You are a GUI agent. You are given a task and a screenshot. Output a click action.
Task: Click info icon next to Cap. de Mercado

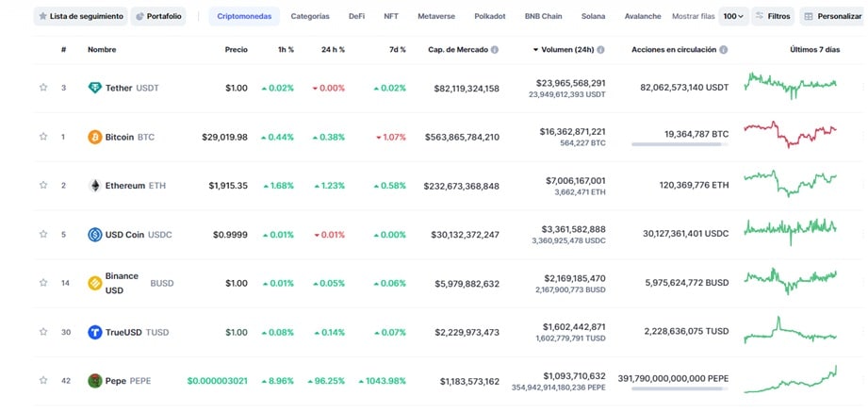pyautogui.click(x=495, y=50)
